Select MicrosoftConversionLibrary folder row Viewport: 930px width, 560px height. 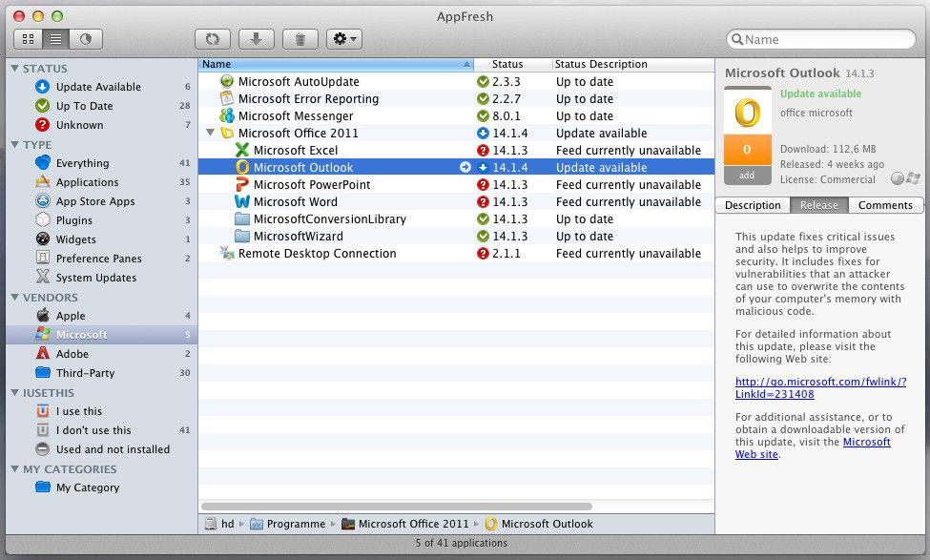pos(456,218)
